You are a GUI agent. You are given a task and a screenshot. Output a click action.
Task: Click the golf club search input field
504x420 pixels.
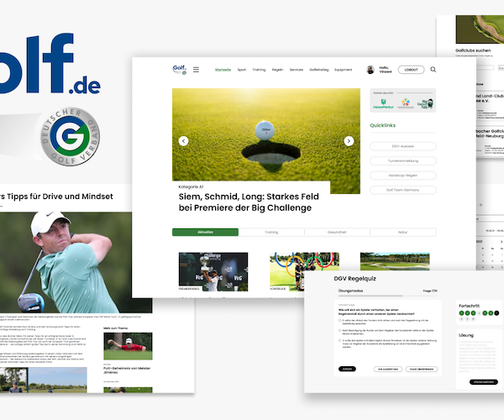click(x=486, y=67)
